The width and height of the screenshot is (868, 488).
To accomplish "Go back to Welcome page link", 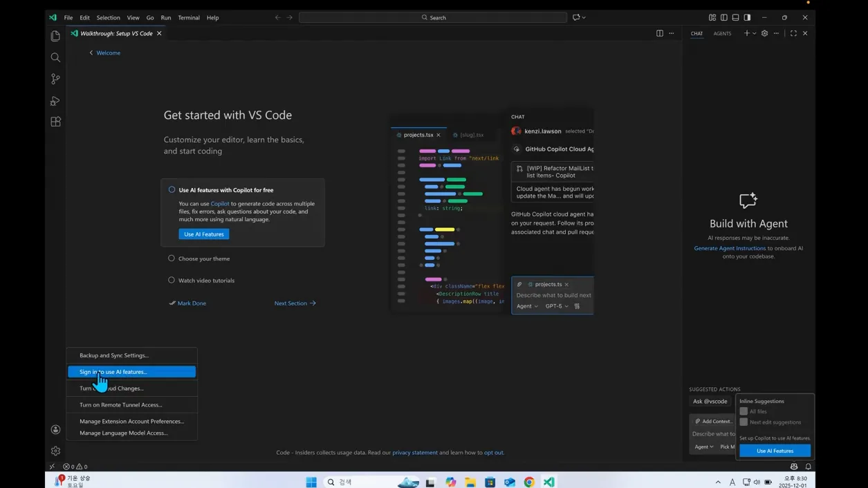I will 104,53.
